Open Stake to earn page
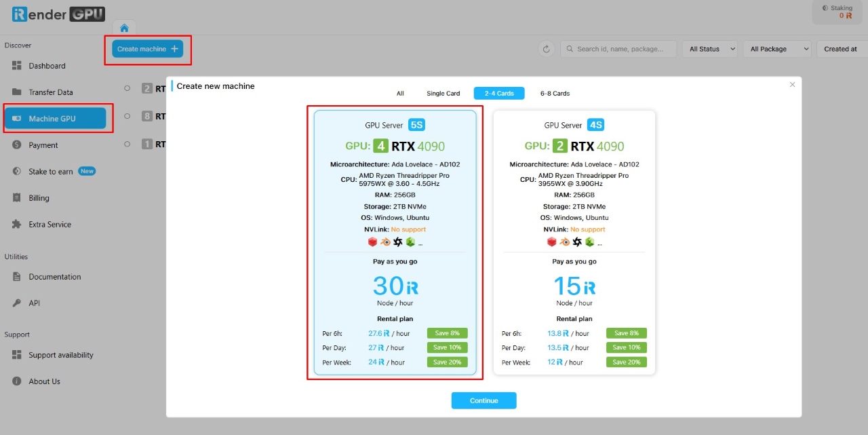This screenshot has height=435, width=868. [x=50, y=172]
